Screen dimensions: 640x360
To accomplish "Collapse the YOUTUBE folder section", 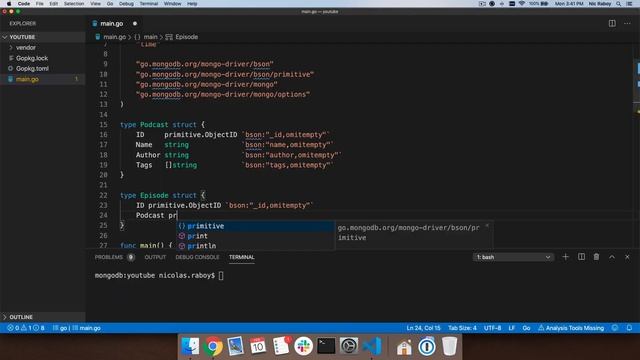I will click(x=42, y=37).
